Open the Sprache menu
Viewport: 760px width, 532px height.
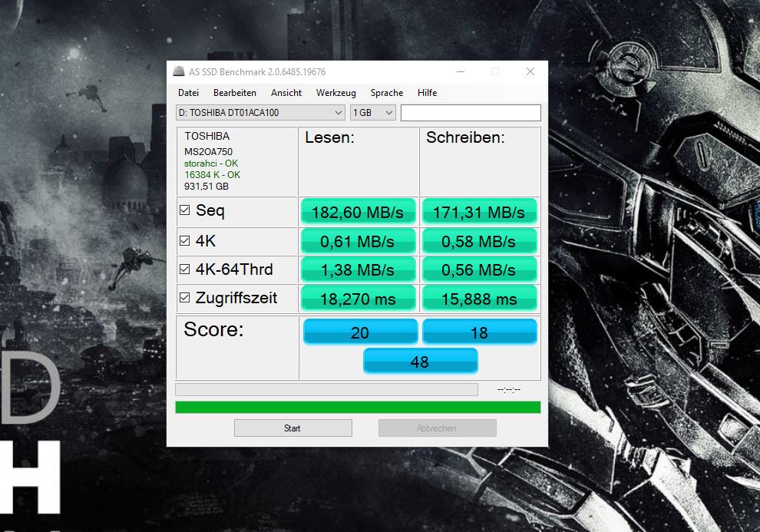pos(387,93)
